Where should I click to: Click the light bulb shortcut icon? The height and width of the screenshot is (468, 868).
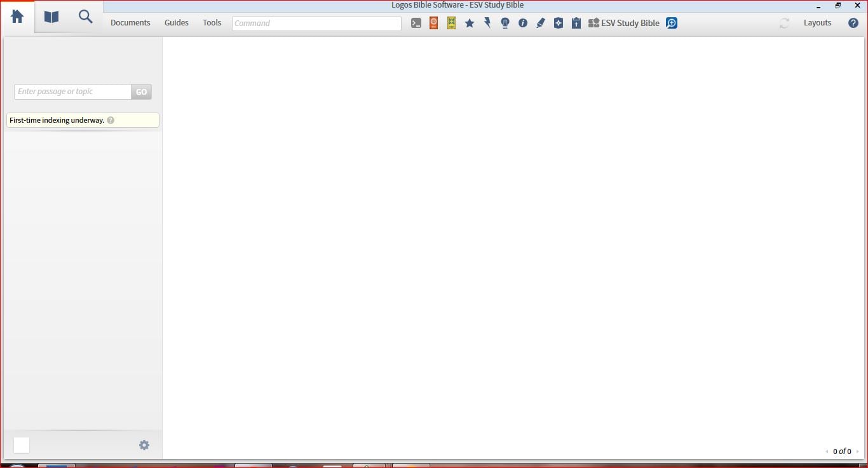pyautogui.click(x=505, y=23)
